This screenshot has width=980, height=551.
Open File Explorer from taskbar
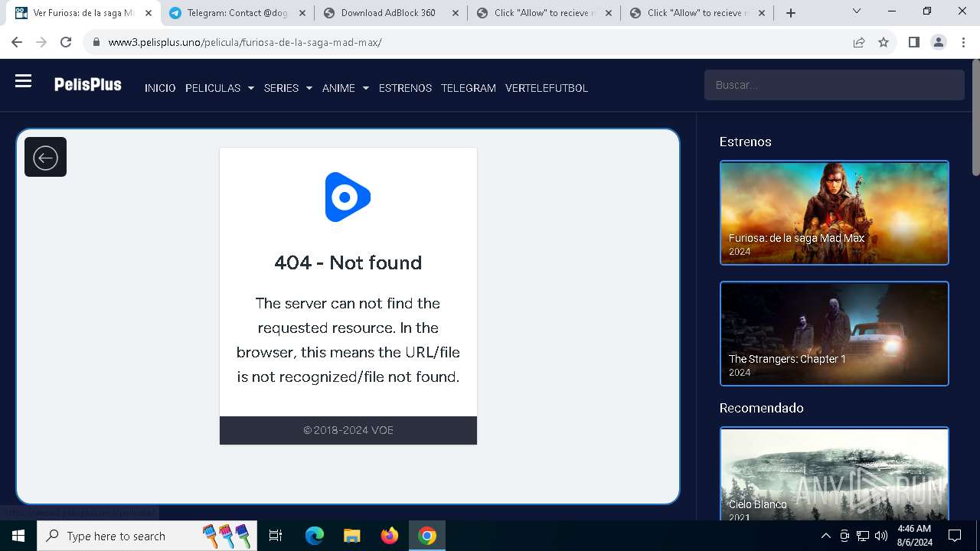pyautogui.click(x=351, y=536)
